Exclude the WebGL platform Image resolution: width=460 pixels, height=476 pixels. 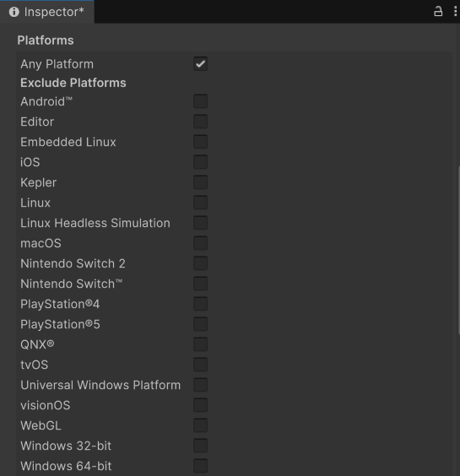[200, 425]
